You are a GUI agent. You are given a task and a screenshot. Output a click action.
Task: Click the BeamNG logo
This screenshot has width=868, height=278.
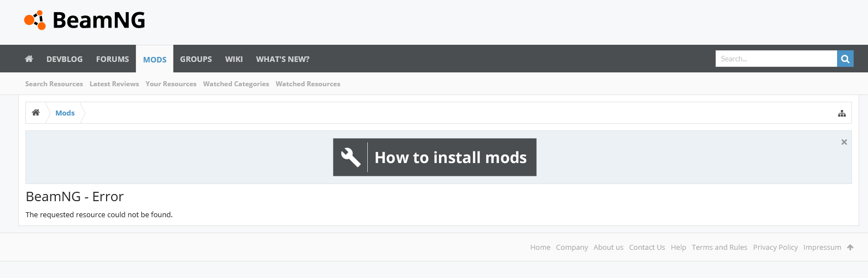84,20
